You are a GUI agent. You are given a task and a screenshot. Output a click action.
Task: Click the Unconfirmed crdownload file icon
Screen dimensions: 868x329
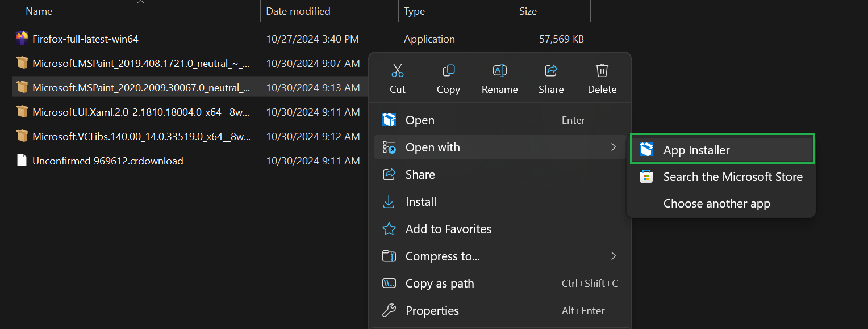click(22, 161)
